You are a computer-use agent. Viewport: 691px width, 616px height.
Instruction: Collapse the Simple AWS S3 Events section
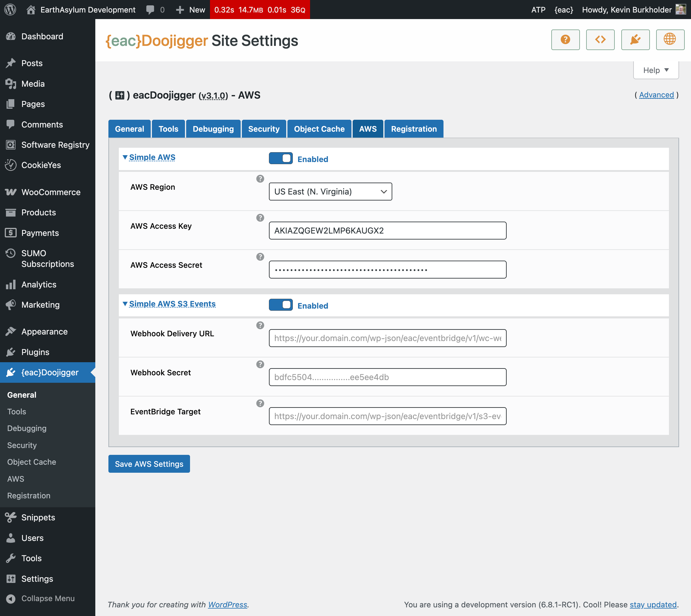(x=172, y=304)
